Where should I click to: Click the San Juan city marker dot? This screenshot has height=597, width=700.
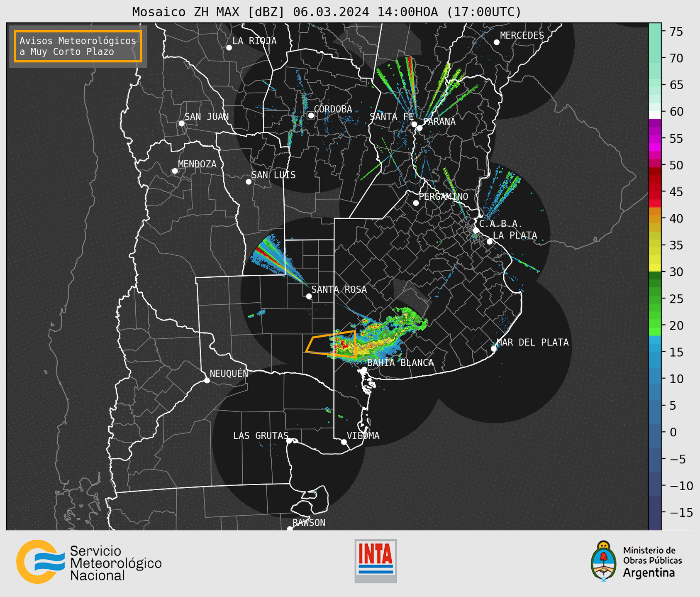[181, 123]
